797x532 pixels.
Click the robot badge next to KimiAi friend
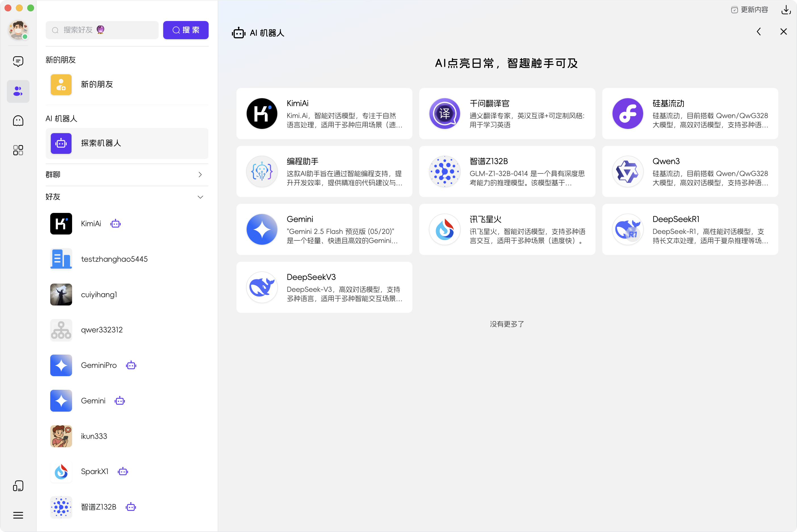click(115, 224)
